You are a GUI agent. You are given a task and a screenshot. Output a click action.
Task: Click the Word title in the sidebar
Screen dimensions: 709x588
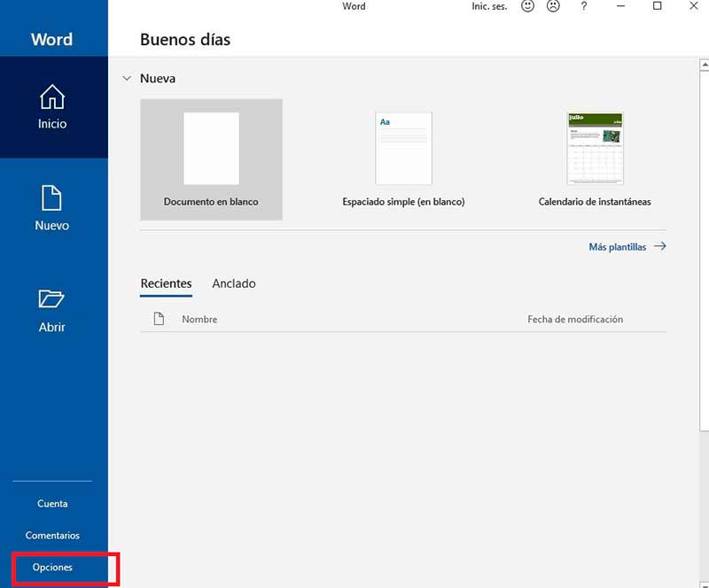point(51,39)
